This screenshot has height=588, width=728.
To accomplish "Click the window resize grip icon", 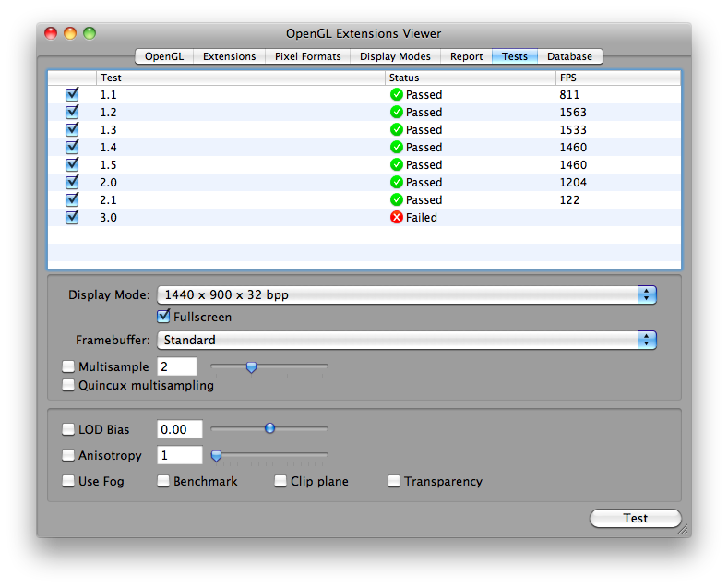I will [683, 529].
